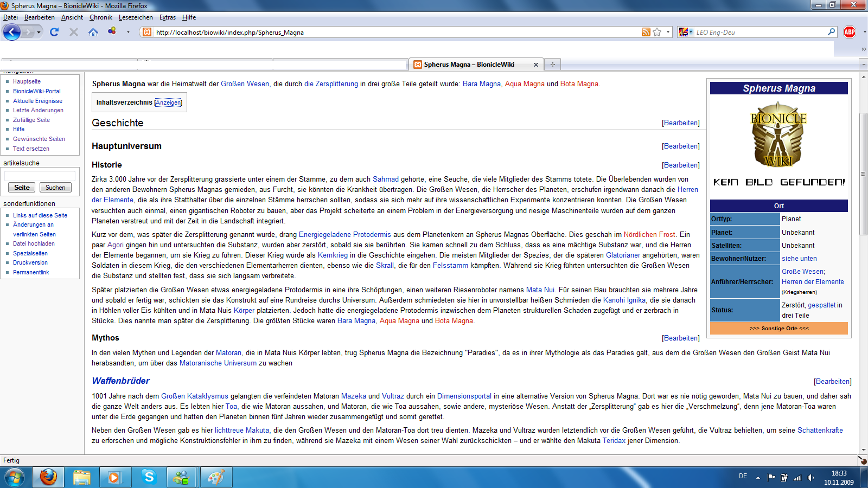868x488 pixels.
Task: Launch Windows Media Player from taskbar
Action: tap(115, 477)
